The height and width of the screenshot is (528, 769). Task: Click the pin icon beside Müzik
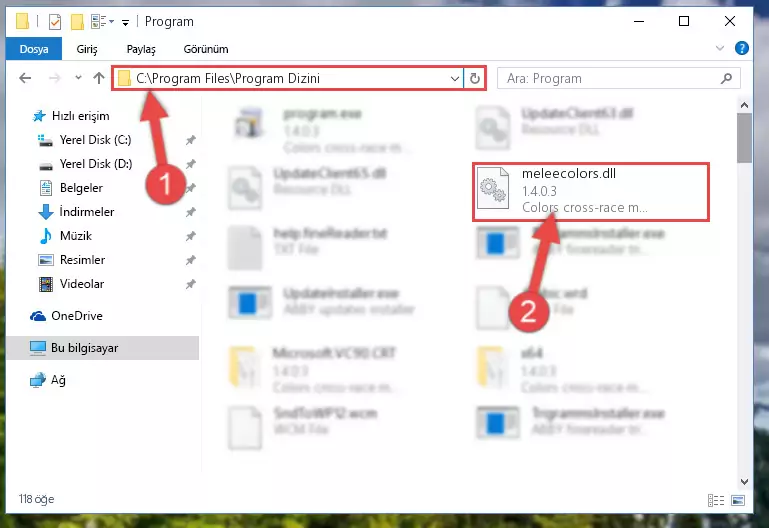(190, 236)
